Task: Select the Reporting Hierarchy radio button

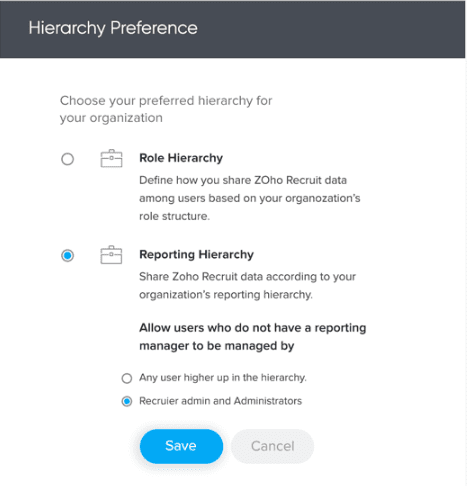Action: pyautogui.click(x=67, y=256)
